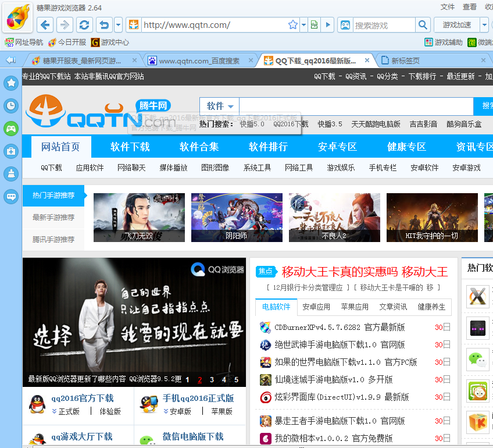The image size is (493, 448).
Task: Click the 正式版 link under qq2016官方下载
Action: pos(69,411)
